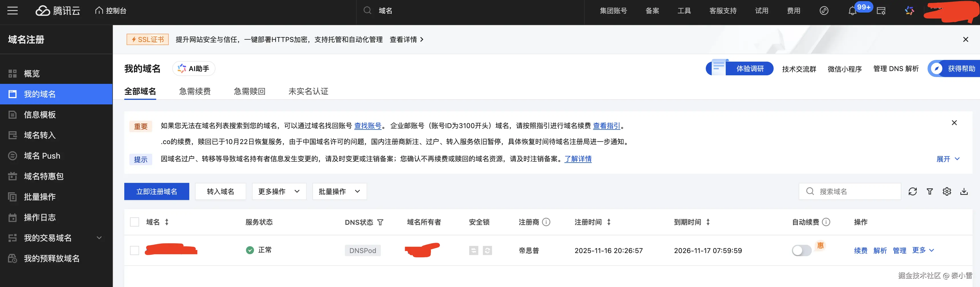Click the download/export domain list icon

[x=964, y=191]
